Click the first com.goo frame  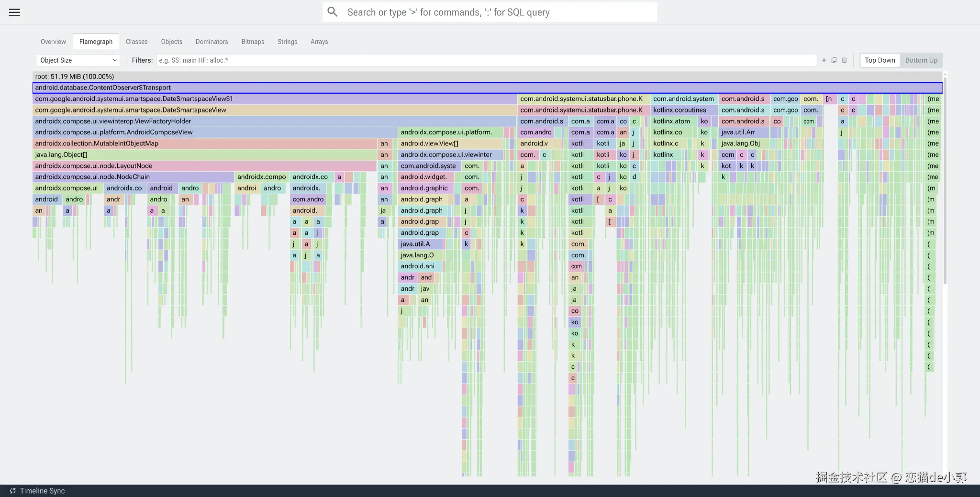(x=785, y=99)
